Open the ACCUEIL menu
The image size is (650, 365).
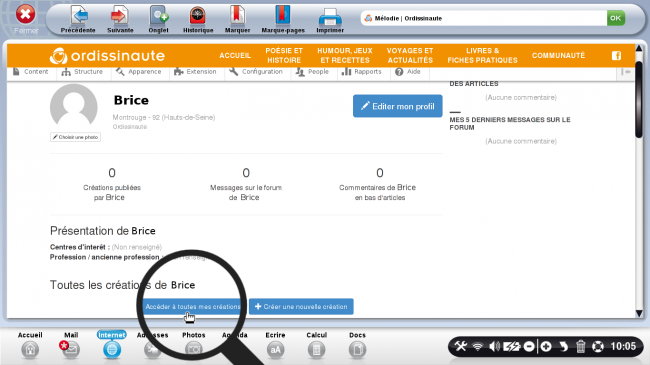coord(235,56)
